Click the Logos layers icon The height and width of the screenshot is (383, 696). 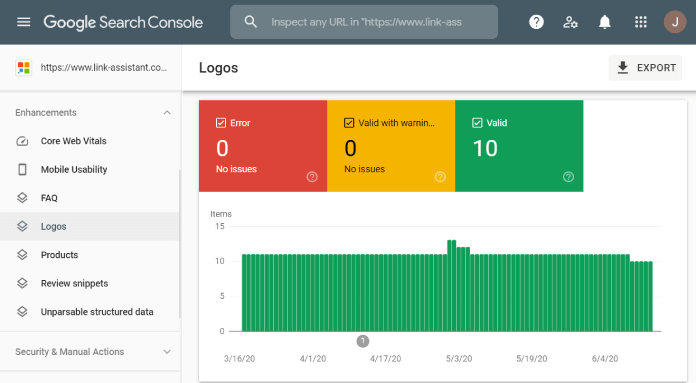[22, 226]
